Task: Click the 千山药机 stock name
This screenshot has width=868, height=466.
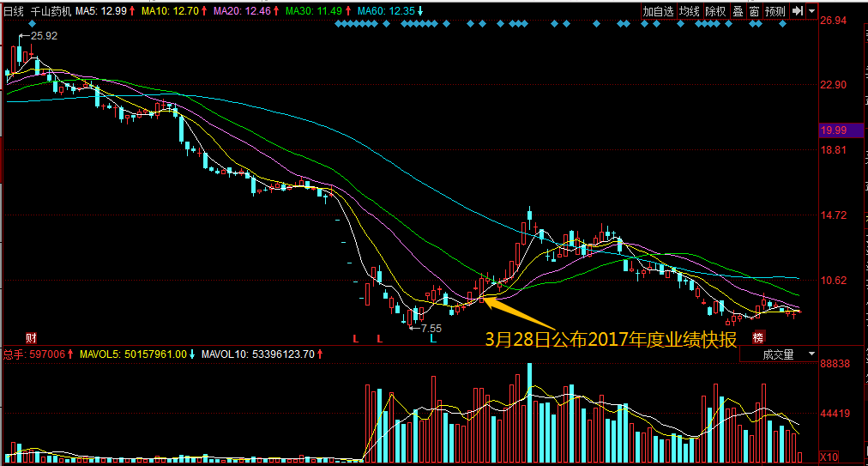Action: (51, 11)
